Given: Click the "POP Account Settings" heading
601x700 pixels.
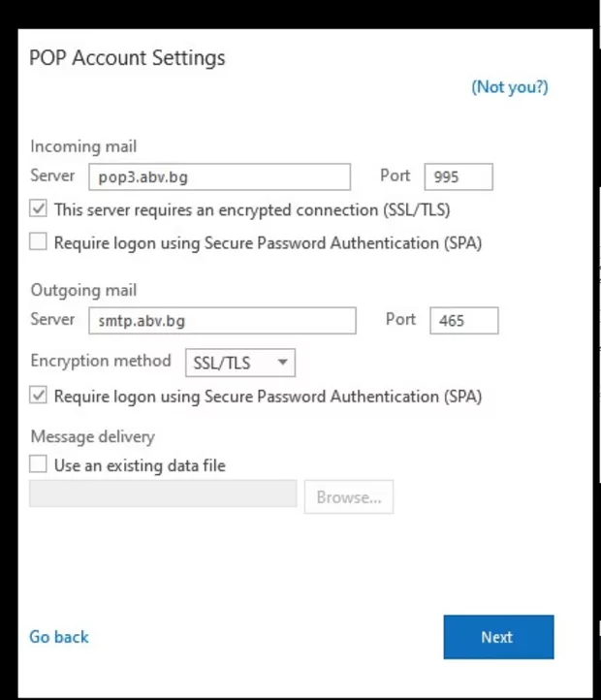Looking at the screenshot, I should (x=128, y=58).
